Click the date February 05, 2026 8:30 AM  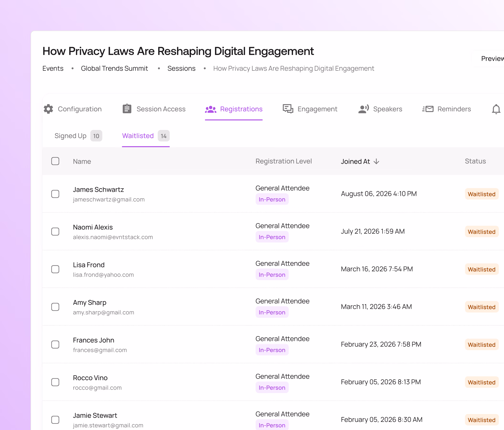[381, 419]
